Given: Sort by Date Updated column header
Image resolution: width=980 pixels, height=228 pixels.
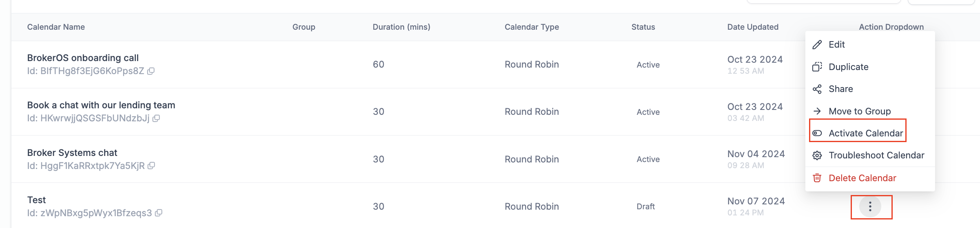Looking at the screenshot, I should [x=753, y=27].
